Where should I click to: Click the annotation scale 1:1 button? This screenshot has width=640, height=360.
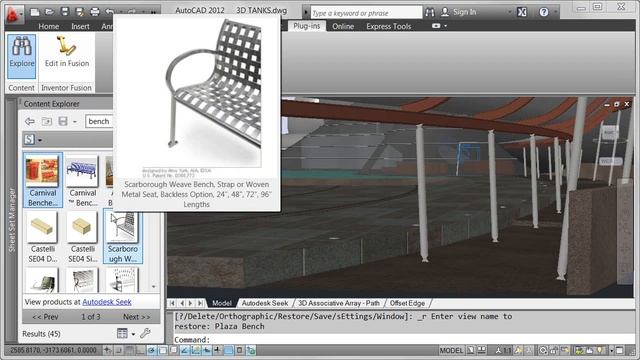click(504, 350)
